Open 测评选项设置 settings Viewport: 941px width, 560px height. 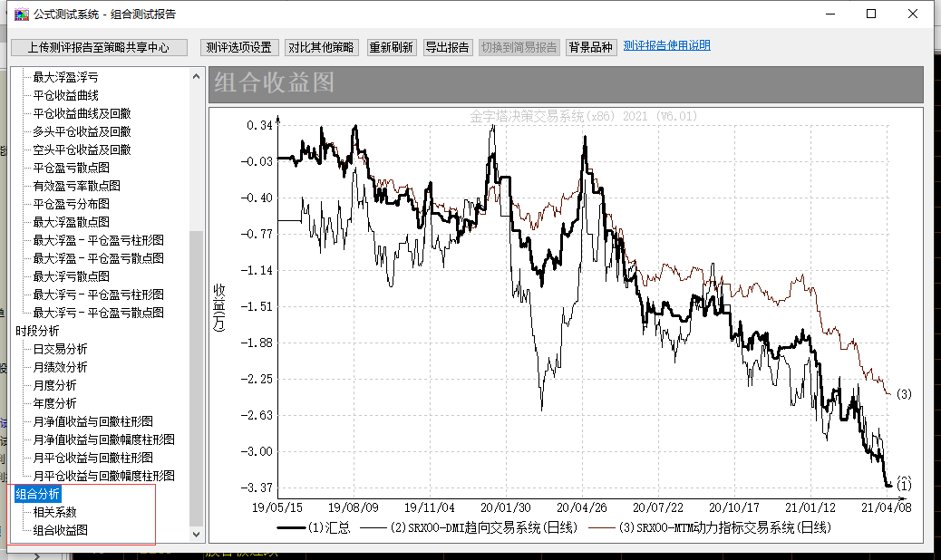point(238,47)
